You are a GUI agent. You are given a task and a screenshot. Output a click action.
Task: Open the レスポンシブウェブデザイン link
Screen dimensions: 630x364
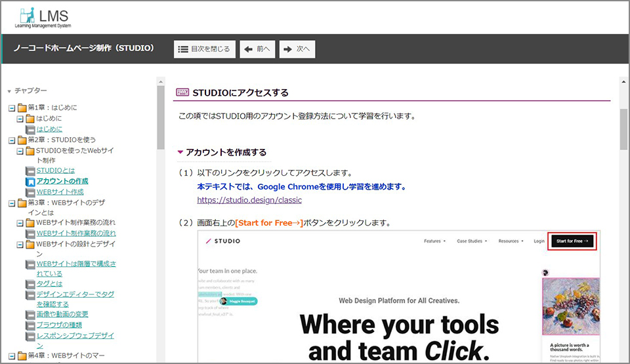[75, 340]
